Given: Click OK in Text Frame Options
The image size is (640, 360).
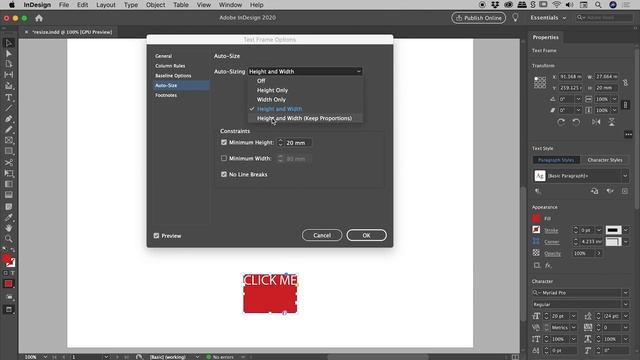Looking at the screenshot, I should coord(366,235).
